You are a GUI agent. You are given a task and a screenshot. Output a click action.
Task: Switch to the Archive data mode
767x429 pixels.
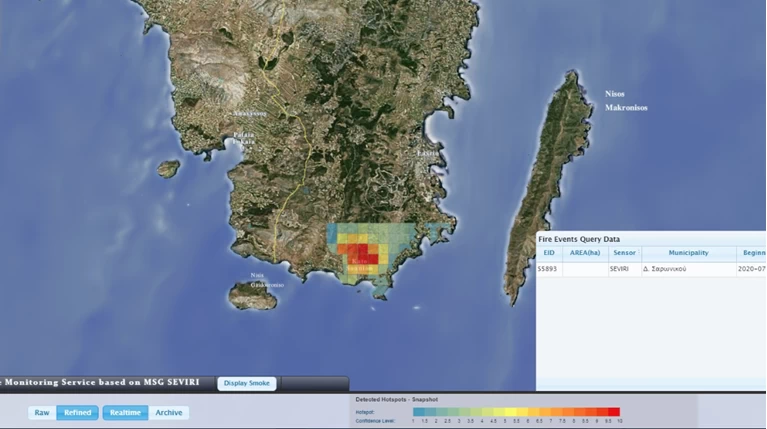(169, 412)
